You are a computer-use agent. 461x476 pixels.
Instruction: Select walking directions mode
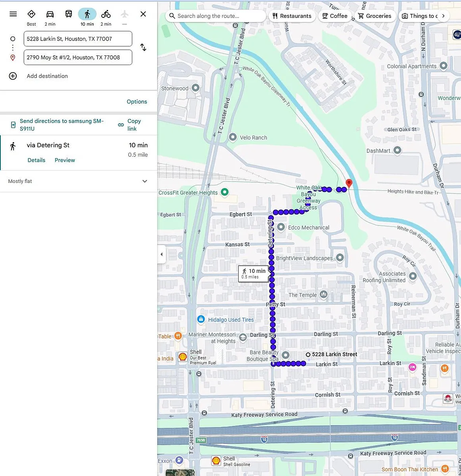[x=87, y=18]
